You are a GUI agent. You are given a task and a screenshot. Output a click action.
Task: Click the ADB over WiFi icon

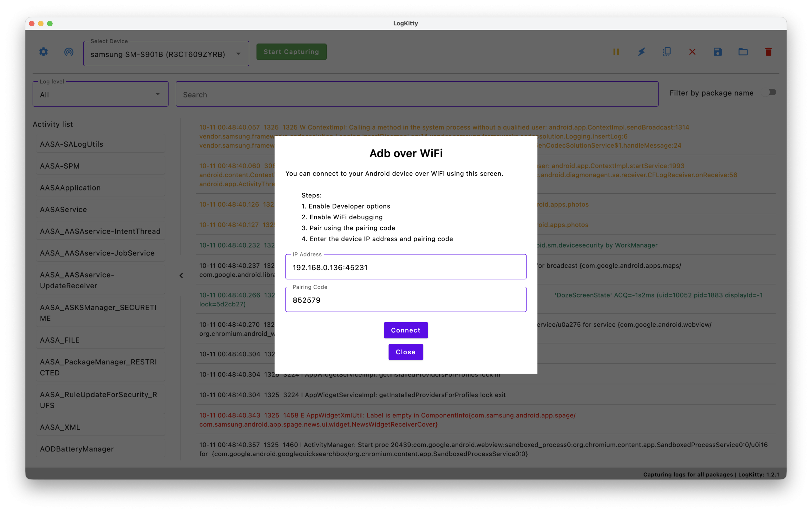69,52
